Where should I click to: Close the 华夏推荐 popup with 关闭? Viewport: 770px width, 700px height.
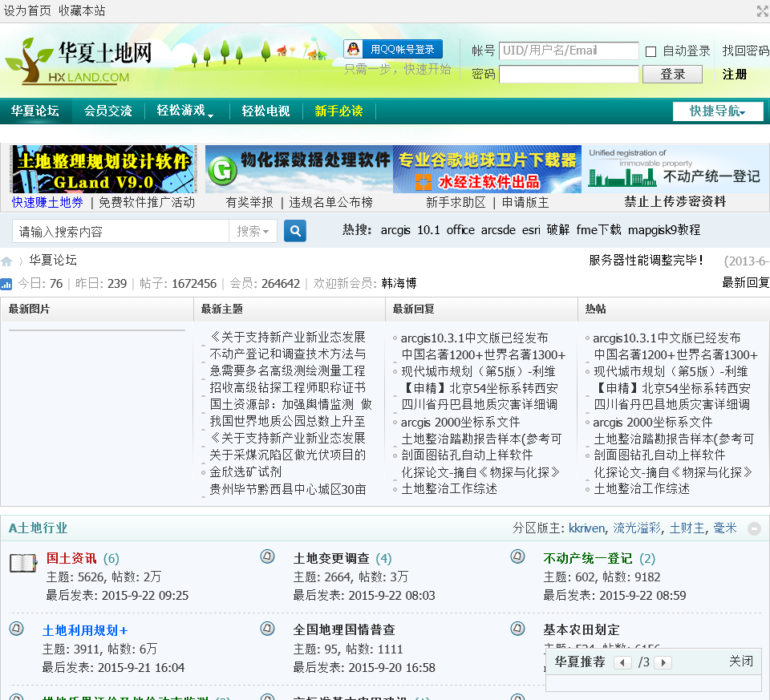tap(741, 662)
